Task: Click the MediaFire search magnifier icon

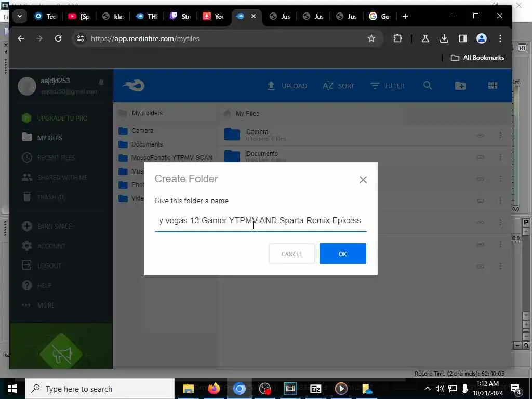Action: (x=428, y=86)
